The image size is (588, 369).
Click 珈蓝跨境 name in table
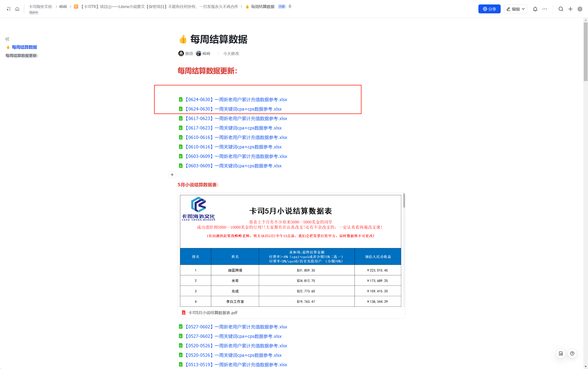point(235,270)
